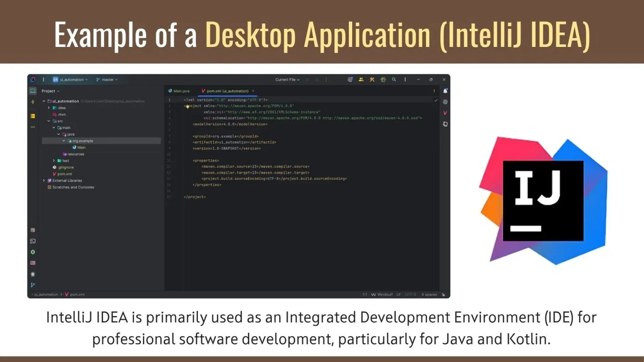Viewport: 644px width, 362px height.
Task: Open the Current File run configuration dropdown
Action: (287, 79)
